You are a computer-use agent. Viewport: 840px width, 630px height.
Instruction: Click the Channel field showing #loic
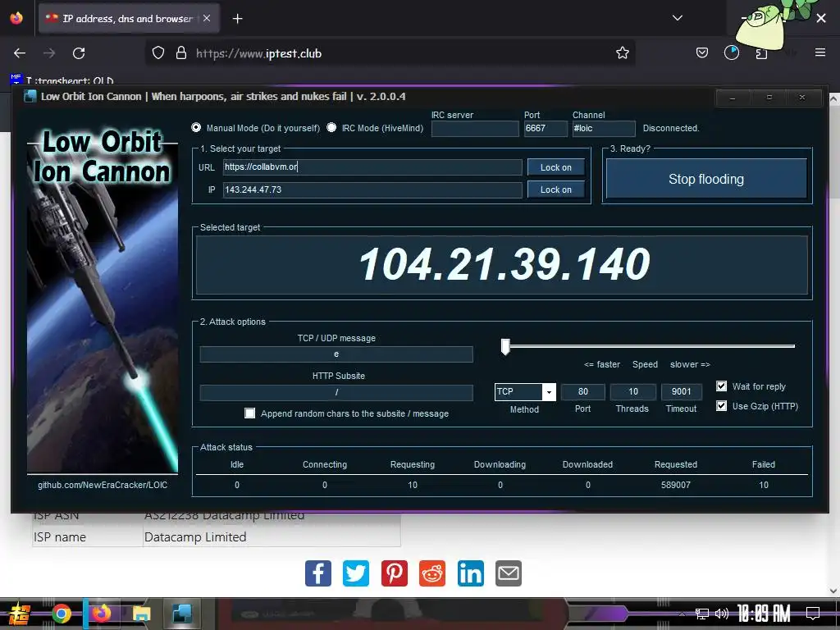click(x=603, y=129)
